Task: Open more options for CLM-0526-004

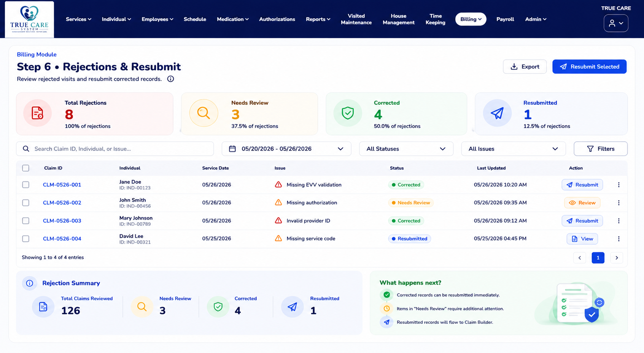Action: (x=619, y=239)
